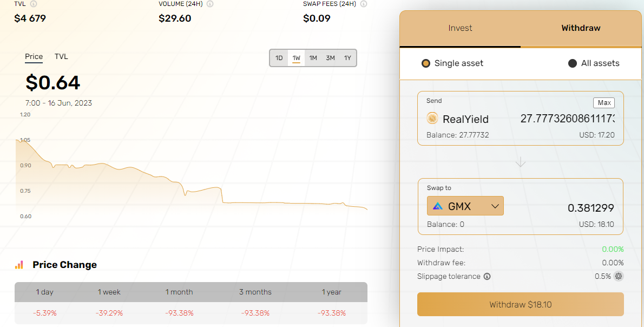The height and width of the screenshot is (327, 644).
Task: Click the $4 679 TVL value
Action: tap(30, 18)
